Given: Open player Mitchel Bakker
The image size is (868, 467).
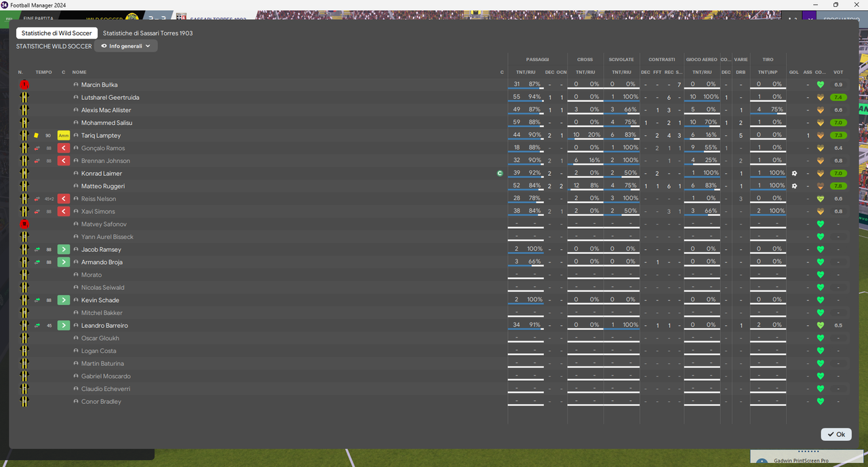Looking at the screenshot, I should click(102, 313).
